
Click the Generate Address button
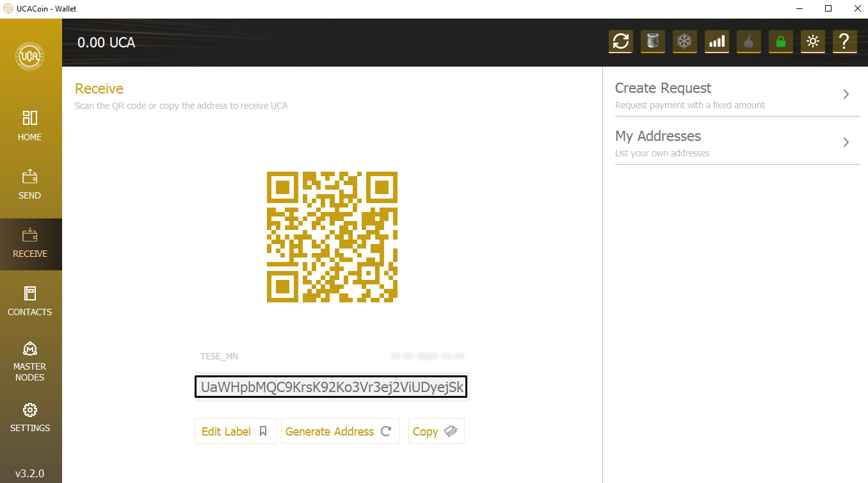[x=341, y=431]
